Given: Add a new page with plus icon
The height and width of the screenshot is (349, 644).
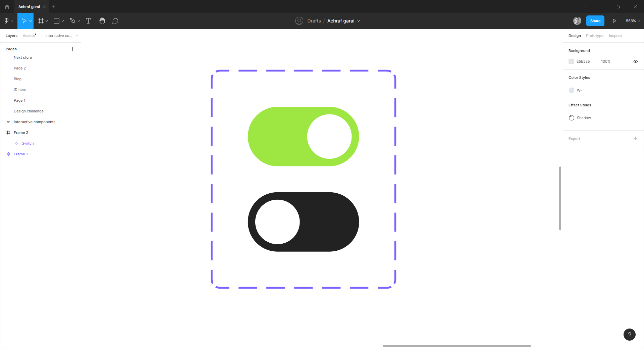Looking at the screenshot, I should point(72,49).
